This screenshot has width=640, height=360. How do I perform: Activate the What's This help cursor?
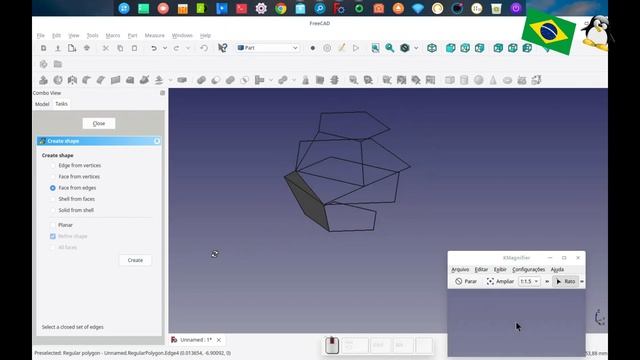tap(222, 48)
